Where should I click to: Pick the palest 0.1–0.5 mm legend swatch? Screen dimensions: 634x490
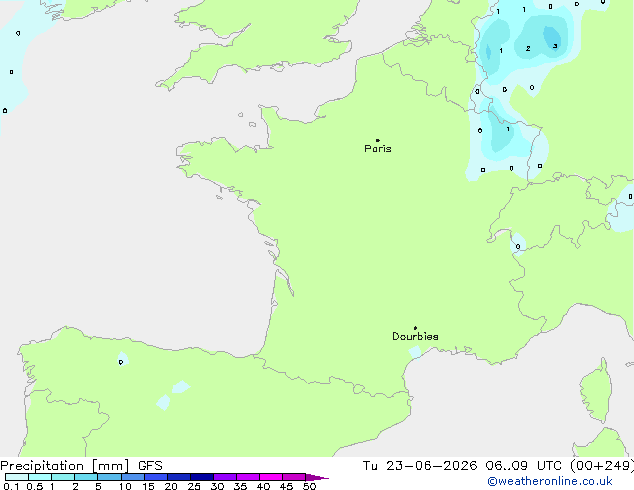17,477
